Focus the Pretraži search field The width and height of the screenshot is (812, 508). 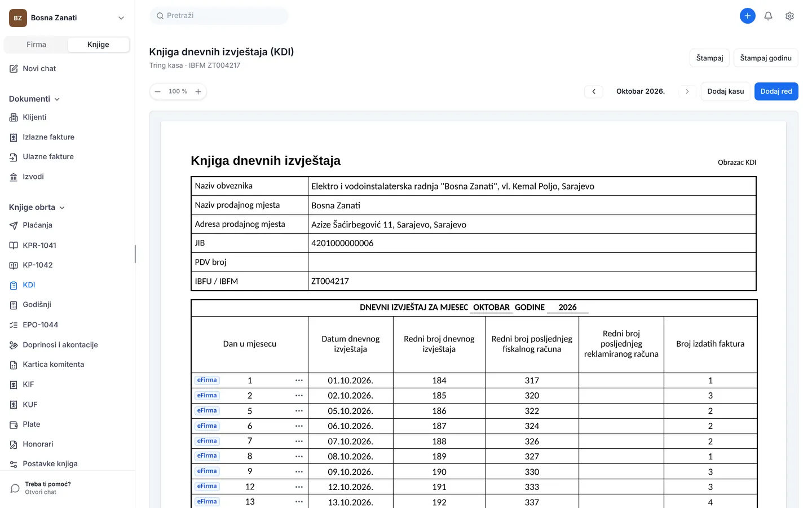tap(219, 16)
